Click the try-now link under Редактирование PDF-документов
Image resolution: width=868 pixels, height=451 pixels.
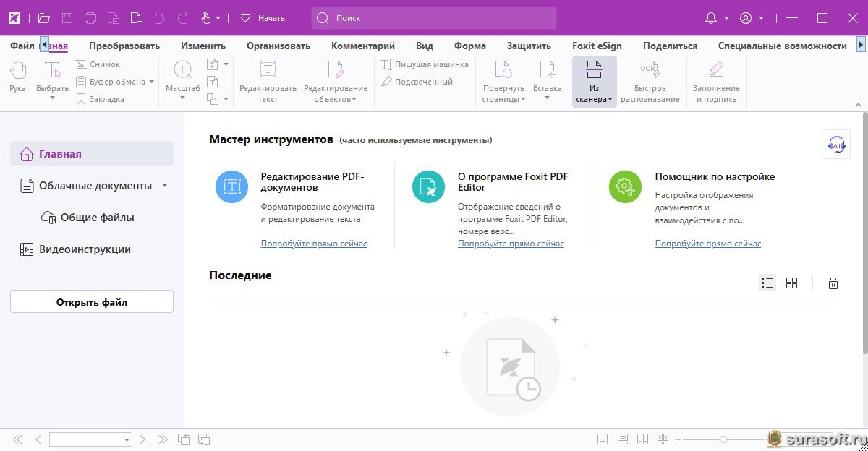[314, 244]
